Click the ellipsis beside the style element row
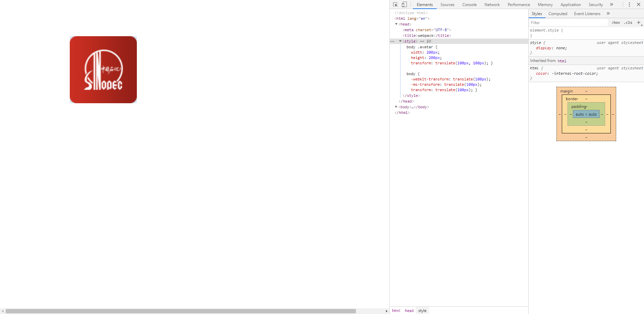 (x=392, y=42)
